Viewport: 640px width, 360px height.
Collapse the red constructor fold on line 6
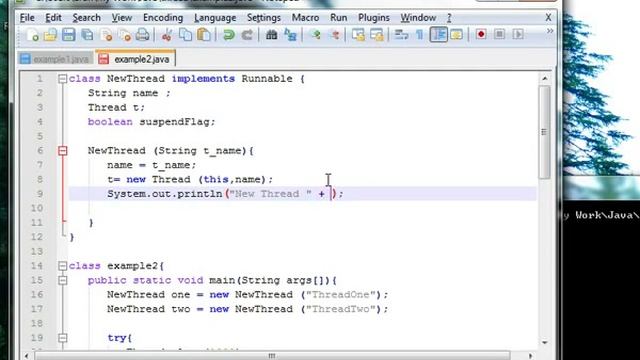click(x=62, y=151)
